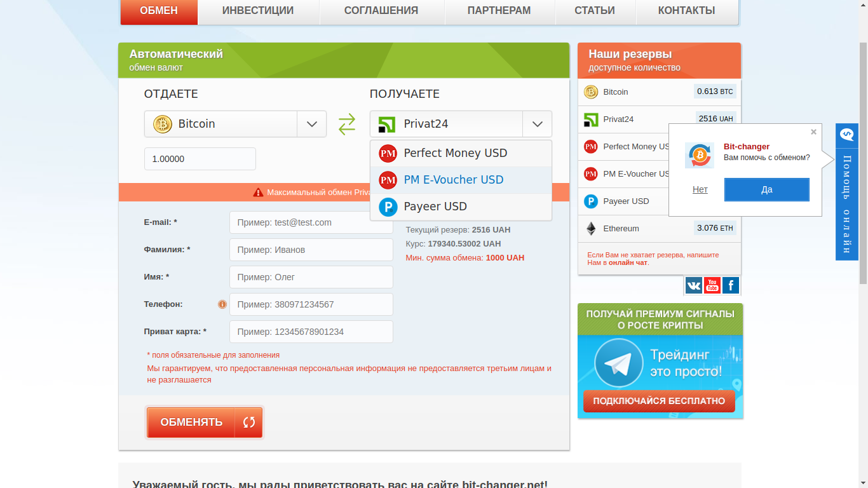868x488 pixels.
Task: Open the Facebook page icon
Action: (731, 285)
